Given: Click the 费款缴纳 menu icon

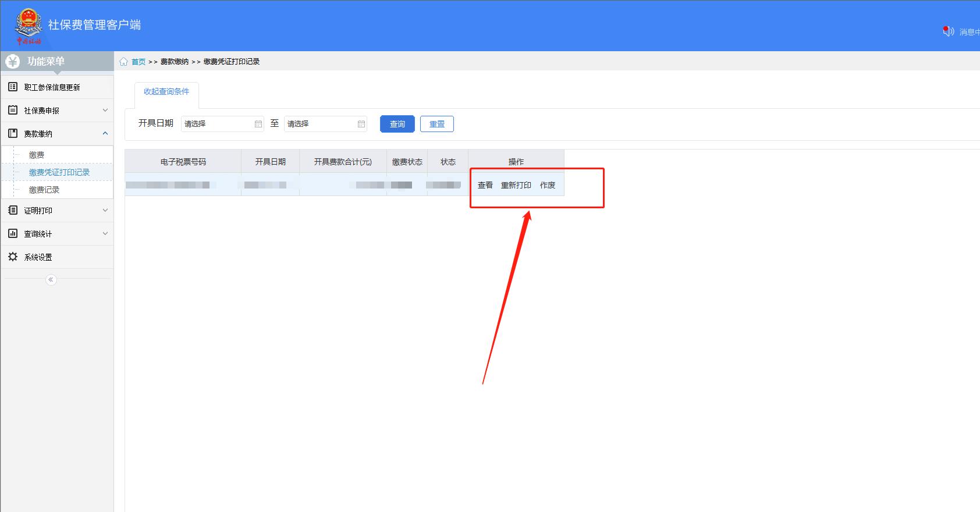Looking at the screenshot, I should (13, 133).
